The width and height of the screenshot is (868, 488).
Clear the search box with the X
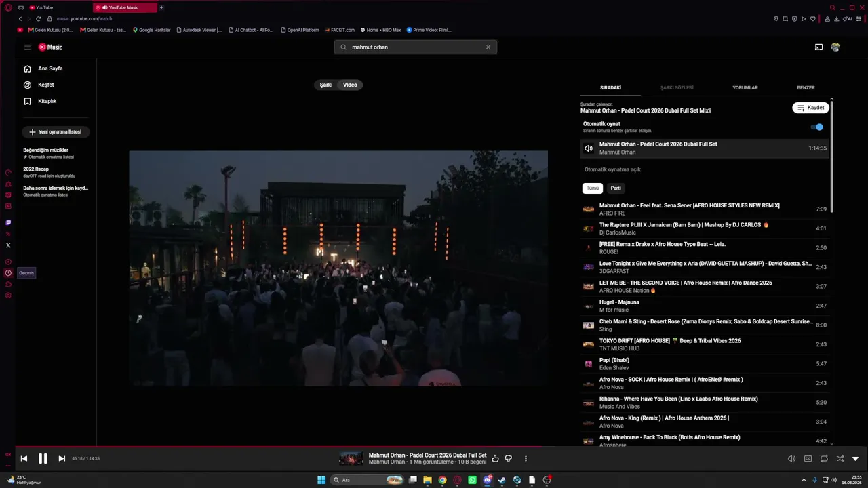pos(488,47)
